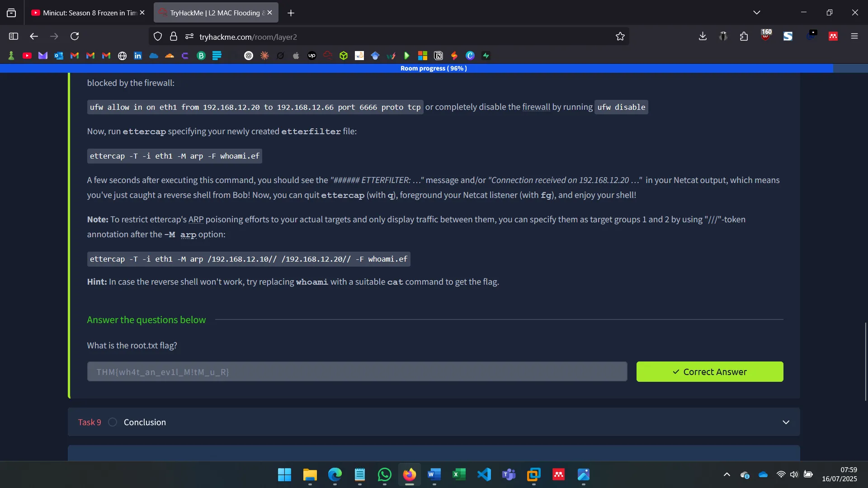Open the Mendeley toolbar icon
The image size is (868, 488).
pos(833,36)
